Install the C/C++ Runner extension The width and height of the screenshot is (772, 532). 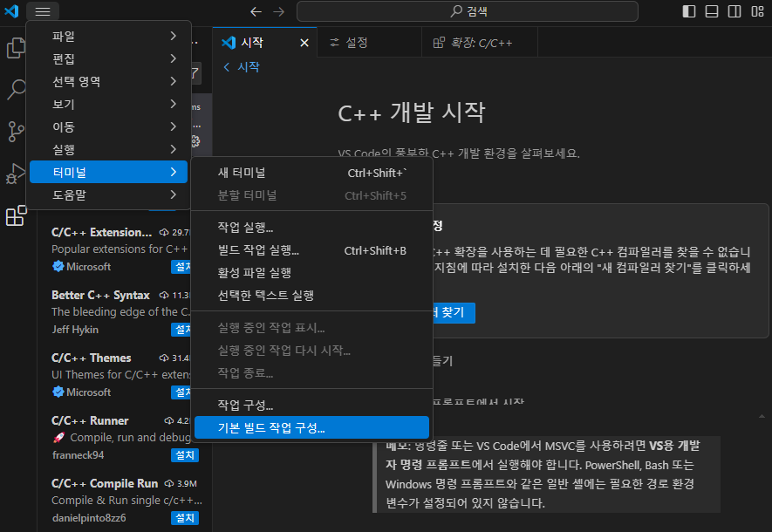(184, 454)
